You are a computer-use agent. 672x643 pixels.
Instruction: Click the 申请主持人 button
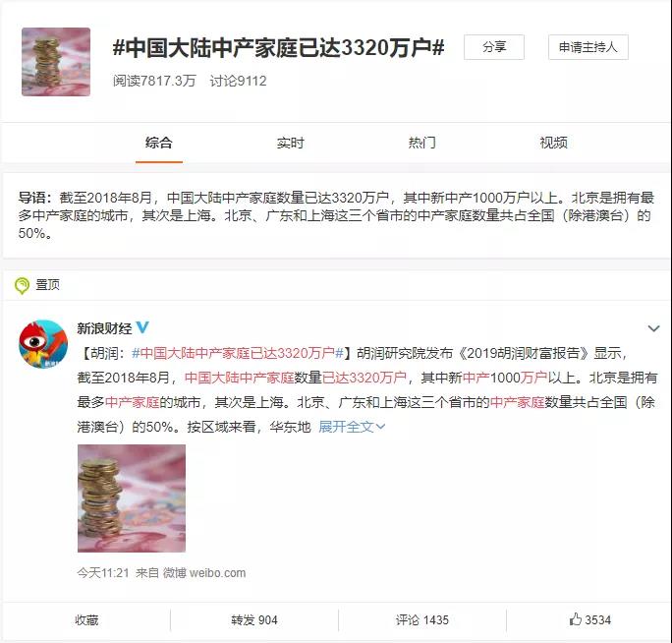click(x=588, y=47)
